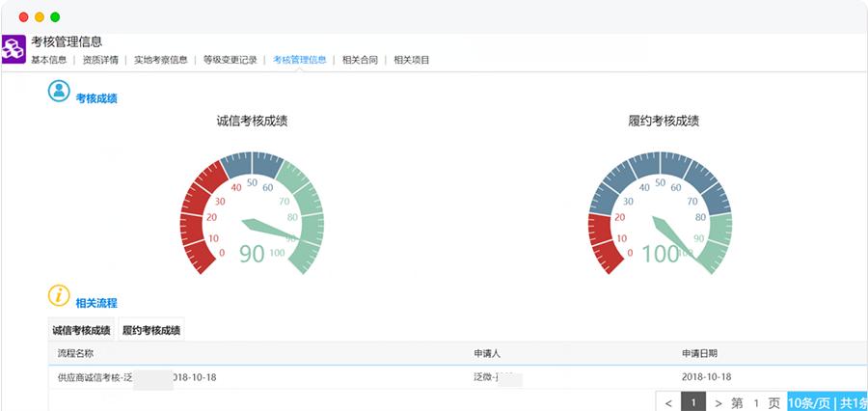Click page number 1 button

click(693, 402)
